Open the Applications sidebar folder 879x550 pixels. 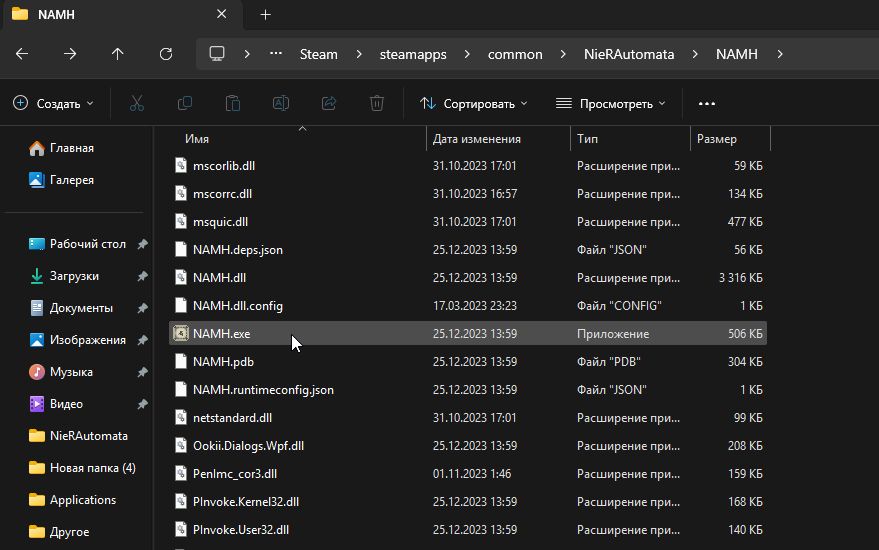72,500
